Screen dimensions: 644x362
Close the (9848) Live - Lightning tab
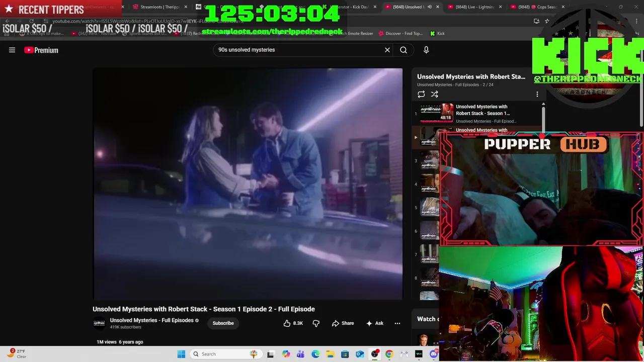500,7
